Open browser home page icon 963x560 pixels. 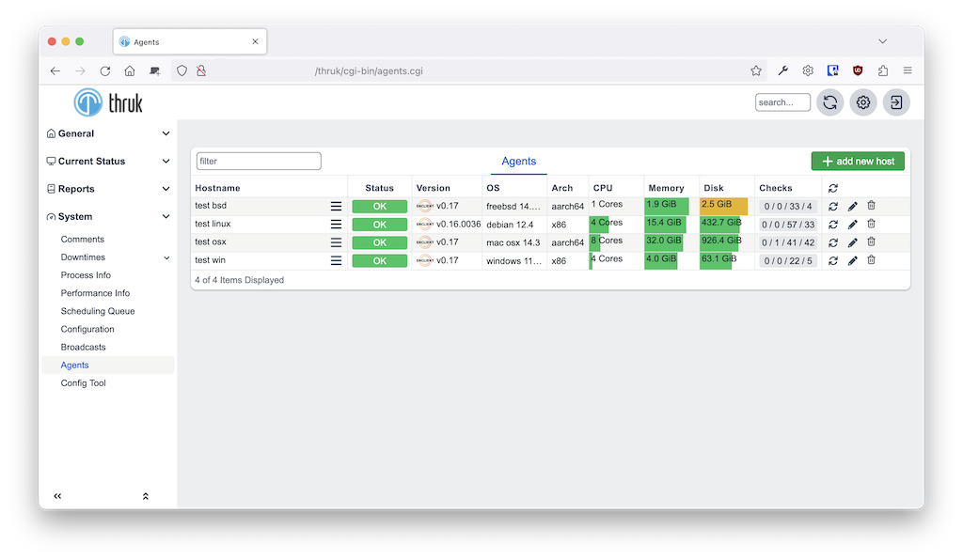[x=130, y=71]
